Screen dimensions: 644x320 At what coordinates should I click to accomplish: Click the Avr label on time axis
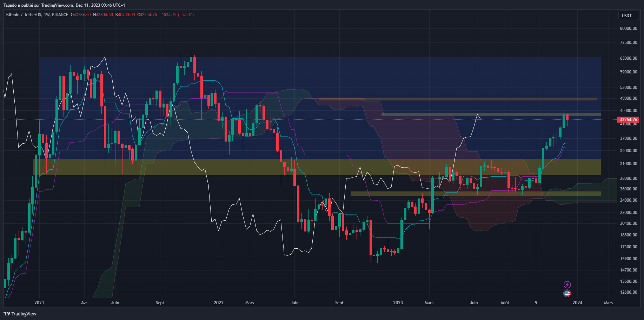coord(84,303)
